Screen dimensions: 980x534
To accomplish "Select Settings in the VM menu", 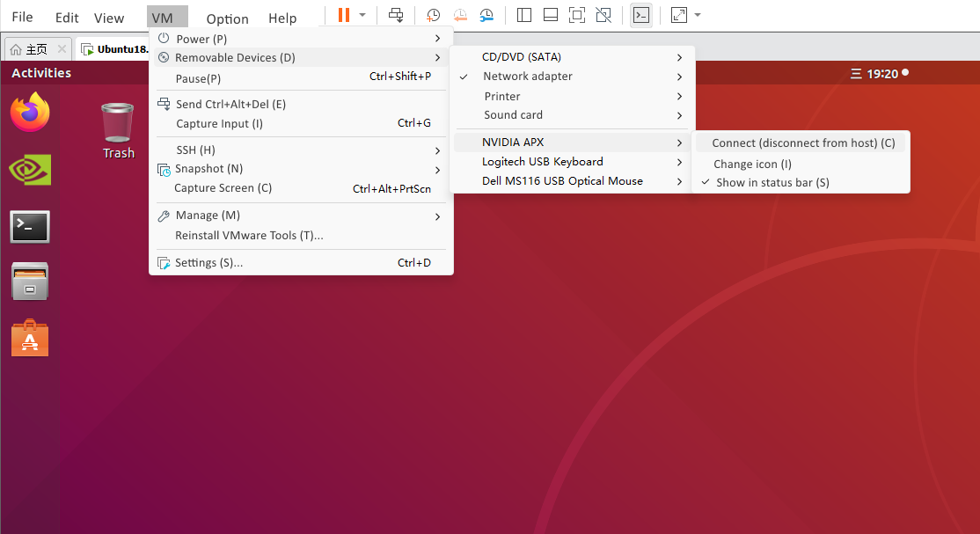I will [208, 263].
